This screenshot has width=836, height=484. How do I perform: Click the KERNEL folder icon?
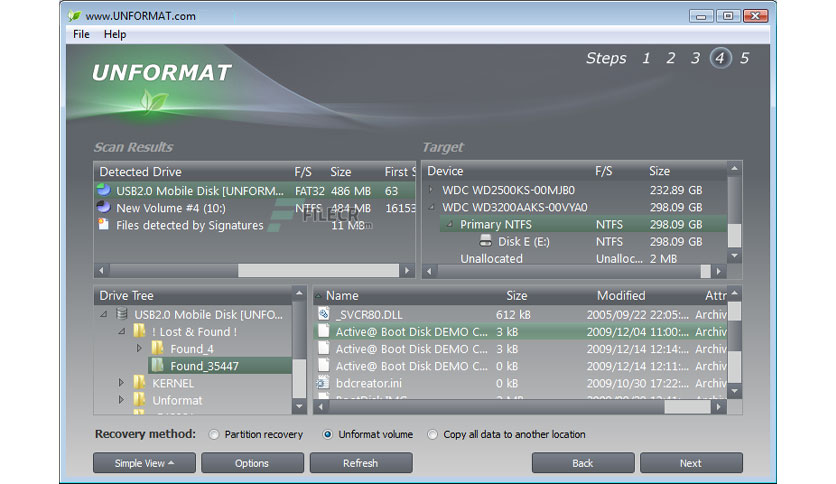tap(139, 382)
